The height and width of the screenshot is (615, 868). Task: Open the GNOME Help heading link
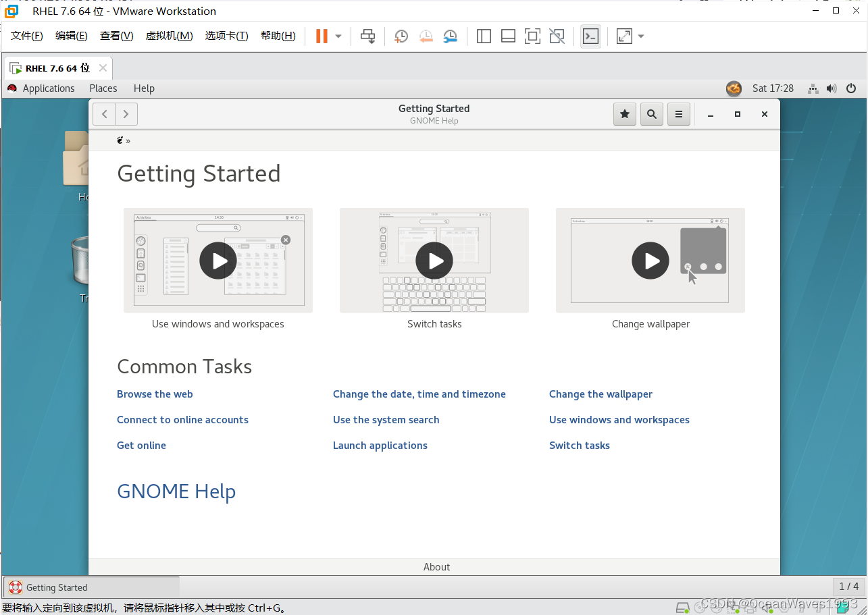coord(176,491)
